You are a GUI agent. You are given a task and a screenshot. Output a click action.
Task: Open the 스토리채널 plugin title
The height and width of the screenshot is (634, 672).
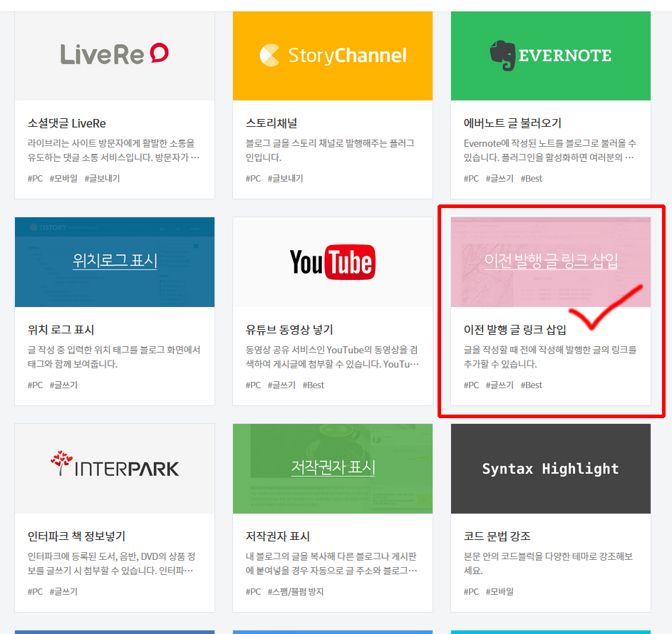click(272, 123)
